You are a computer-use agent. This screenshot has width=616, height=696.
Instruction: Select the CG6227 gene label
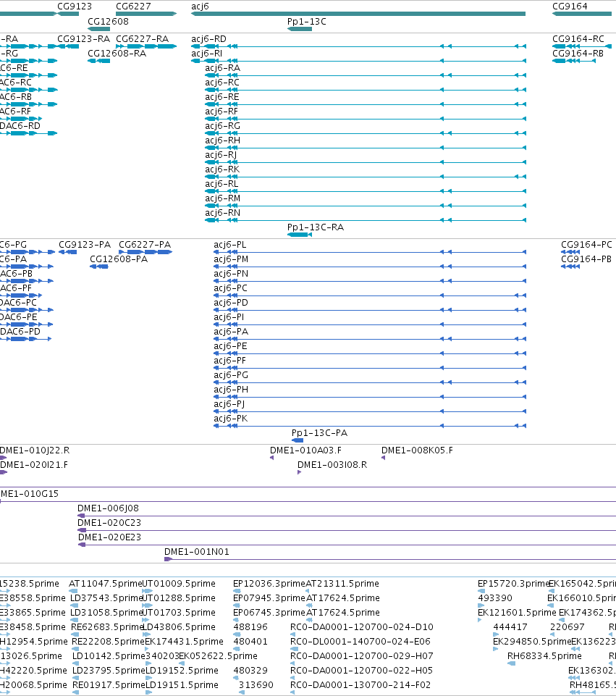(x=133, y=7)
